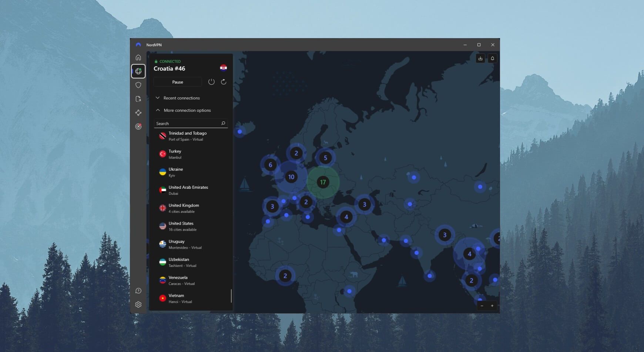Click the Turkey flag icon
The height and width of the screenshot is (352, 644).
click(x=162, y=154)
